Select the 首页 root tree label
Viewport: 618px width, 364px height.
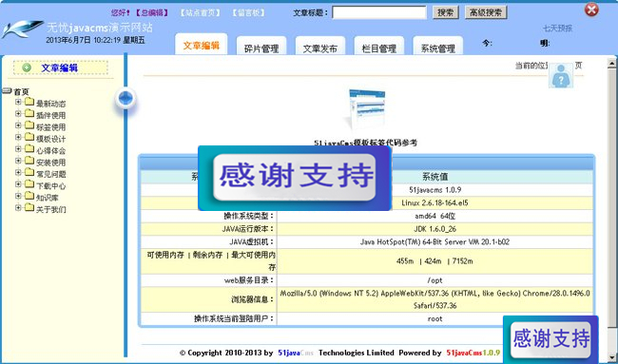21,92
